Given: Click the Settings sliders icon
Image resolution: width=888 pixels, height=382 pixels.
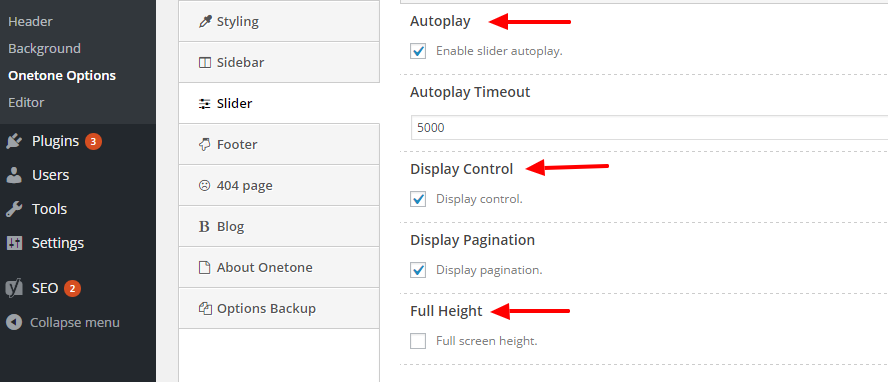Looking at the screenshot, I should pos(14,243).
